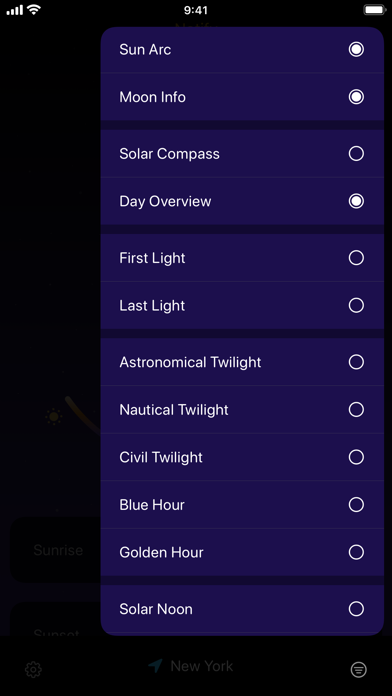Select Astronomical Twilight in the list
The height and width of the screenshot is (696, 392).
[x=242, y=362]
